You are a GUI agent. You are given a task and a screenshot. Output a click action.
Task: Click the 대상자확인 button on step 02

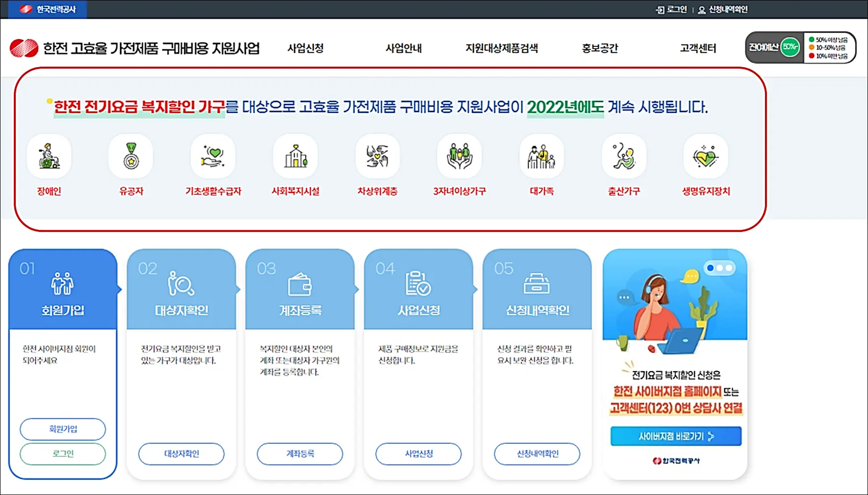point(181,454)
